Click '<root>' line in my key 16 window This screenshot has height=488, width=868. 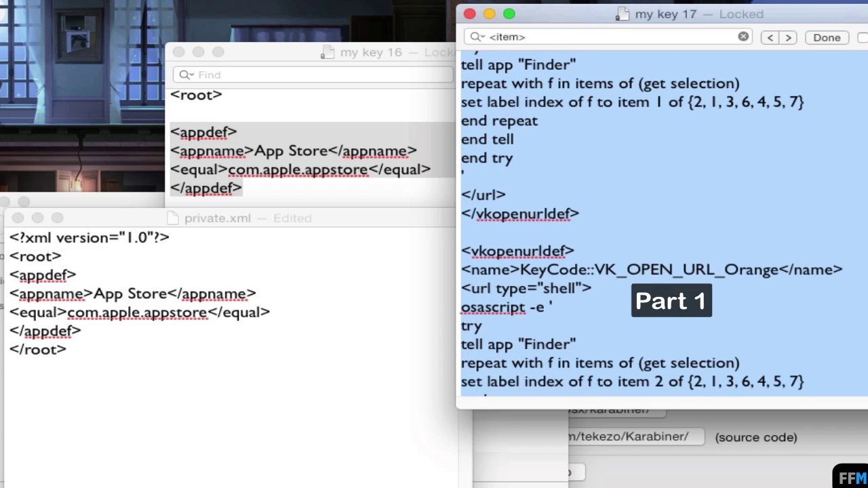[x=196, y=95]
